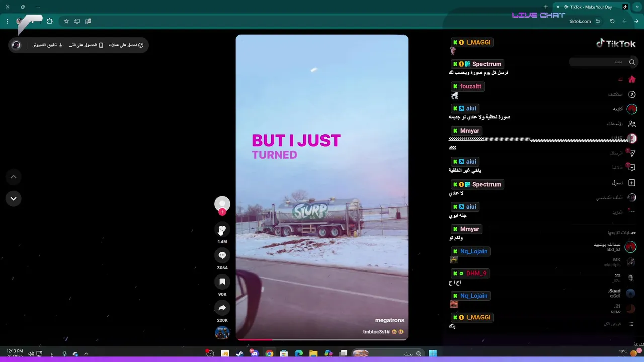Go to the next video with down chevron
This screenshot has width=644, height=362.
(x=13, y=198)
